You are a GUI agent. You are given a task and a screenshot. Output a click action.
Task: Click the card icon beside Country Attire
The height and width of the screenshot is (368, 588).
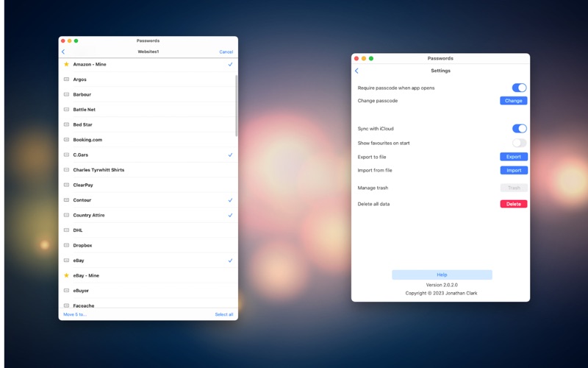(66, 215)
